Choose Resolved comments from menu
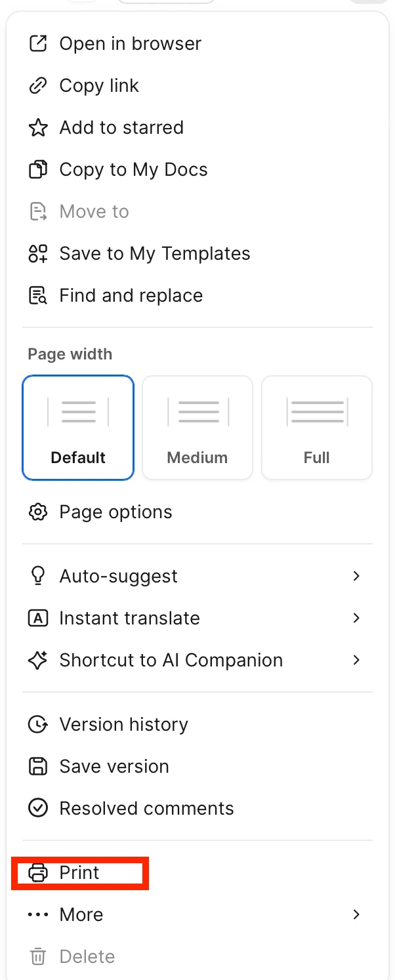The height and width of the screenshot is (980, 395). tap(197, 808)
